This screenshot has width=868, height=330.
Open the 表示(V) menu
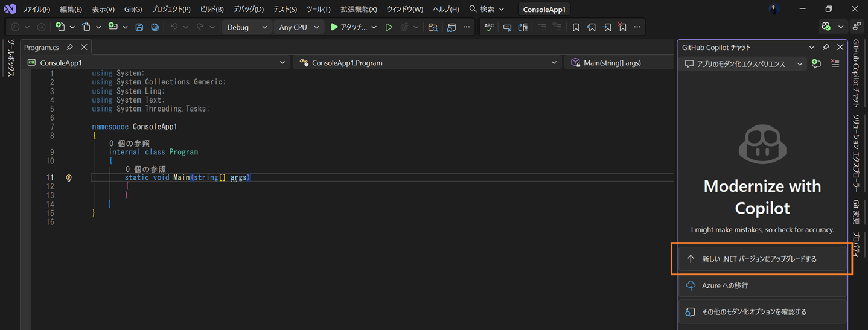tap(103, 9)
